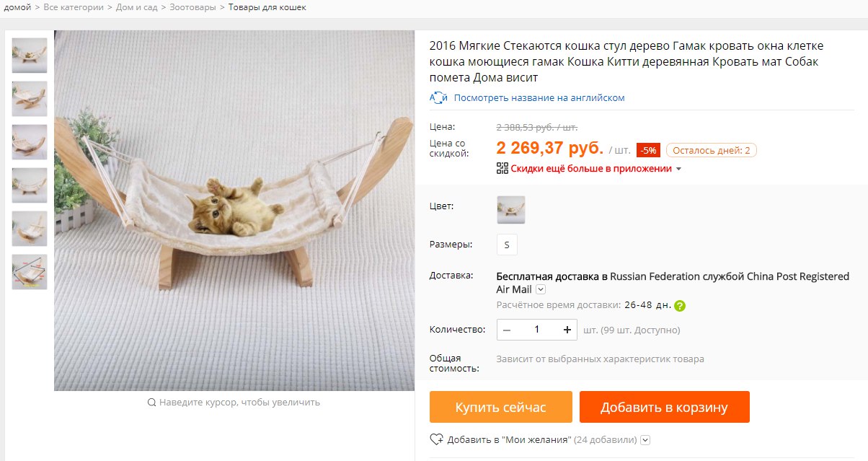Select the last product thumbnail with dimensions
The width and height of the screenshot is (868, 461).
pyautogui.click(x=30, y=272)
